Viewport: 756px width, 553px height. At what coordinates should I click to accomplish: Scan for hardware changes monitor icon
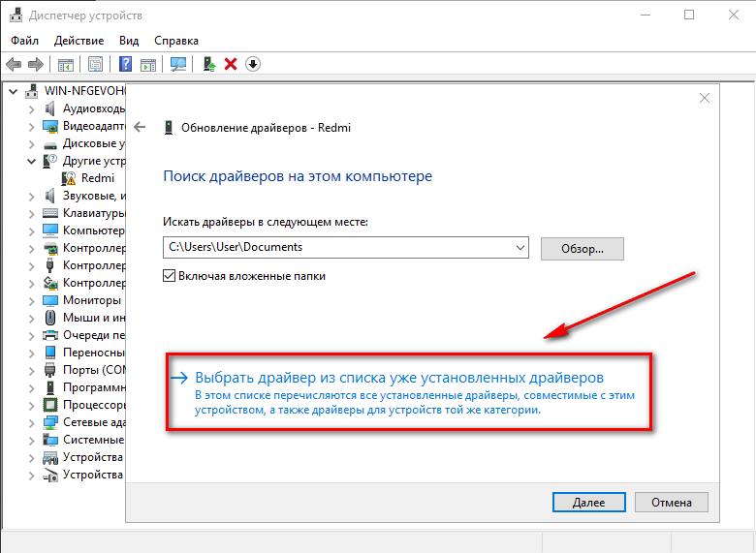[178, 64]
